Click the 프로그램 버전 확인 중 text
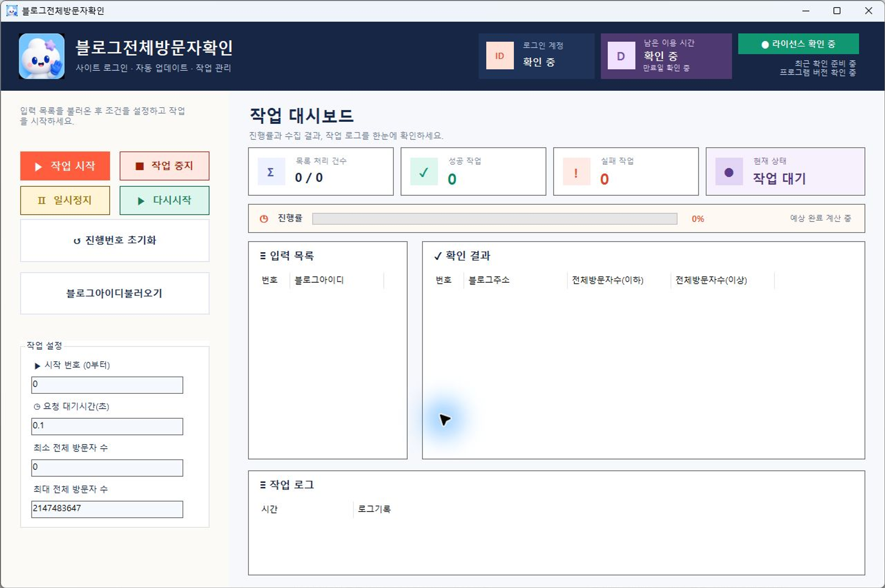This screenshot has height=588, width=885. click(818, 72)
